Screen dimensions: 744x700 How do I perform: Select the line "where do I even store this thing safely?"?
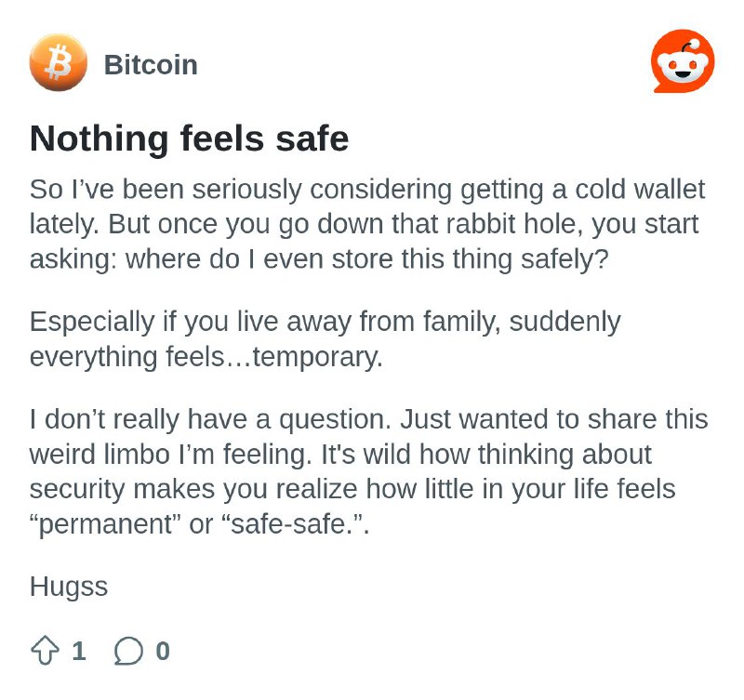(x=366, y=259)
